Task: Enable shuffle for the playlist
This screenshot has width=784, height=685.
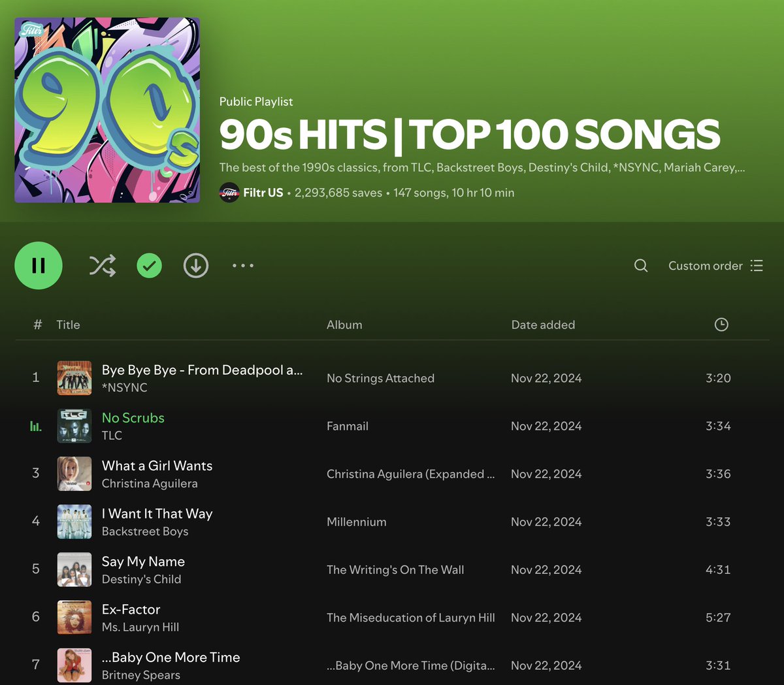Action: [103, 266]
